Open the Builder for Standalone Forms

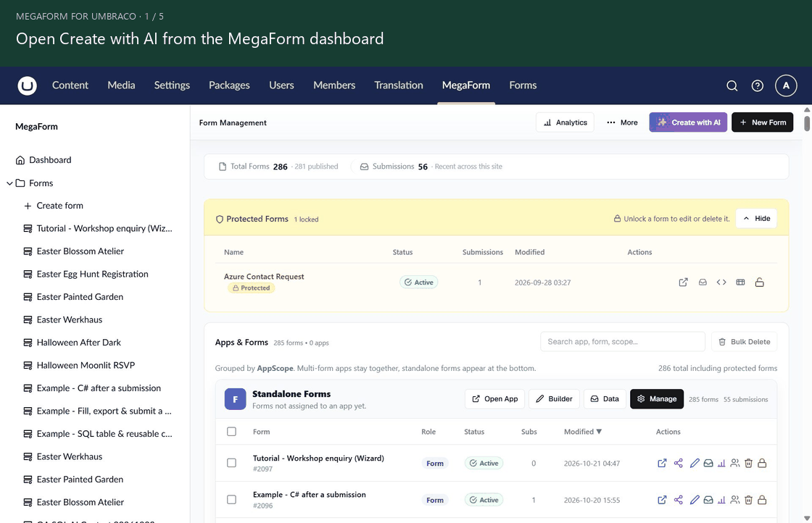click(554, 399)
